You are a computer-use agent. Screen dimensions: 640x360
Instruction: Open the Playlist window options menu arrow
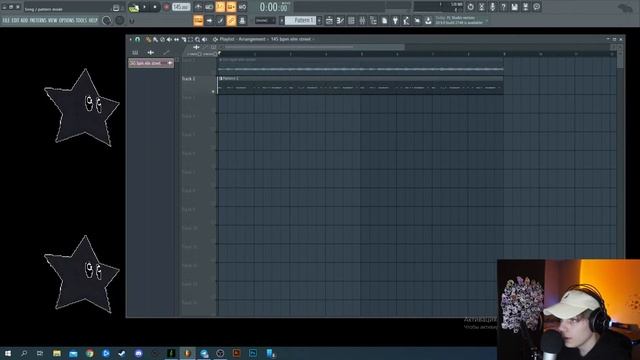pyautogui.click(x=130, y=40)
